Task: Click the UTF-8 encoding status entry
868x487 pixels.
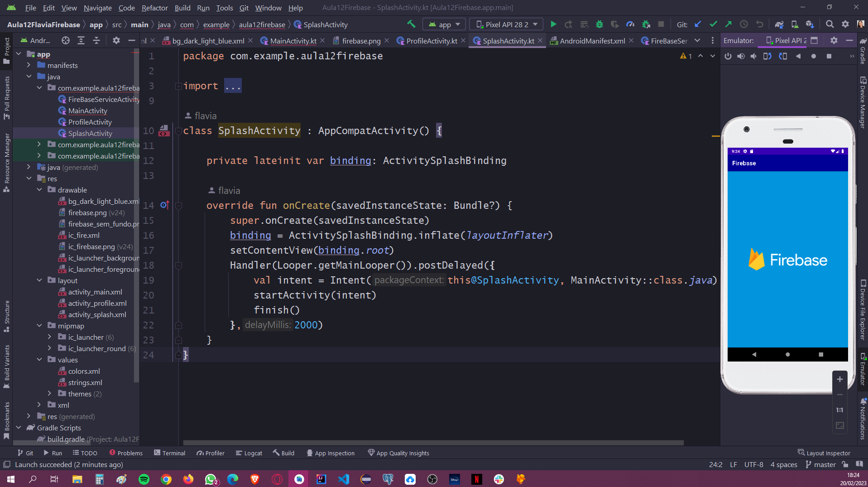Action: click(x=753, y=464)
